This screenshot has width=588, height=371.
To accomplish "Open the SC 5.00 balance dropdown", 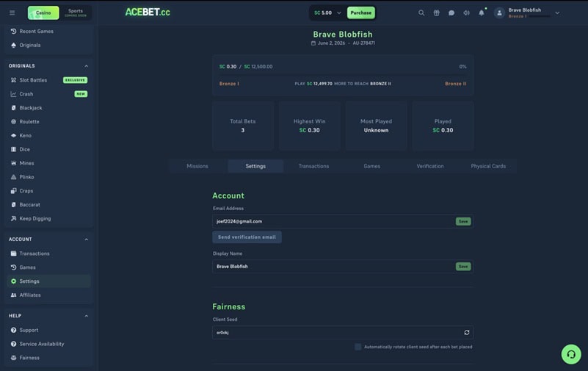I will point(327,12).
